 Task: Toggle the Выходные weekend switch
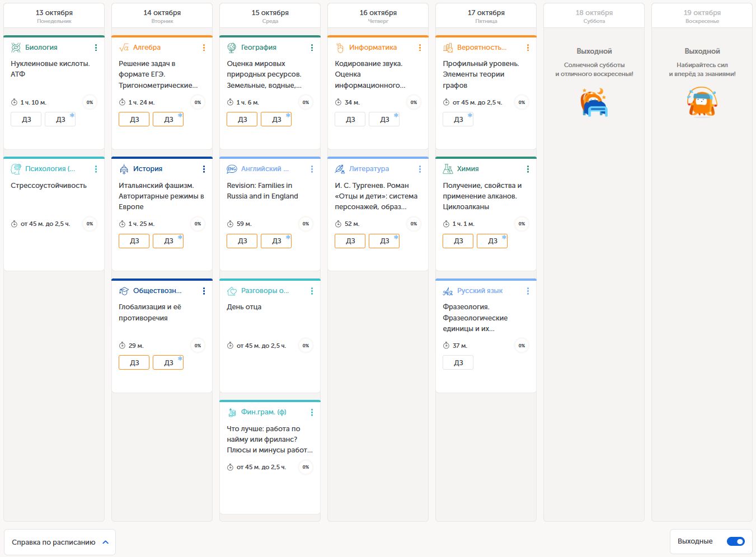point(735,541)
